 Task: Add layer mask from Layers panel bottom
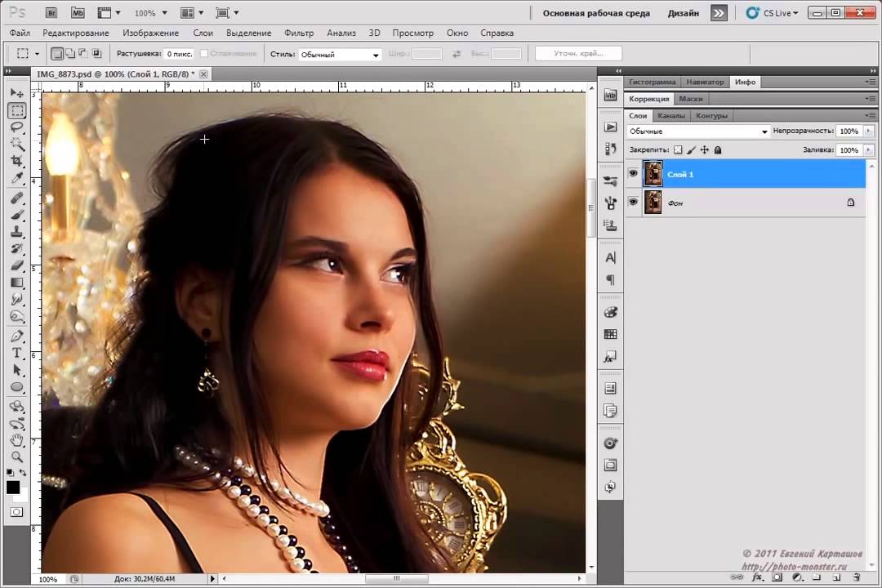[777, 577]
